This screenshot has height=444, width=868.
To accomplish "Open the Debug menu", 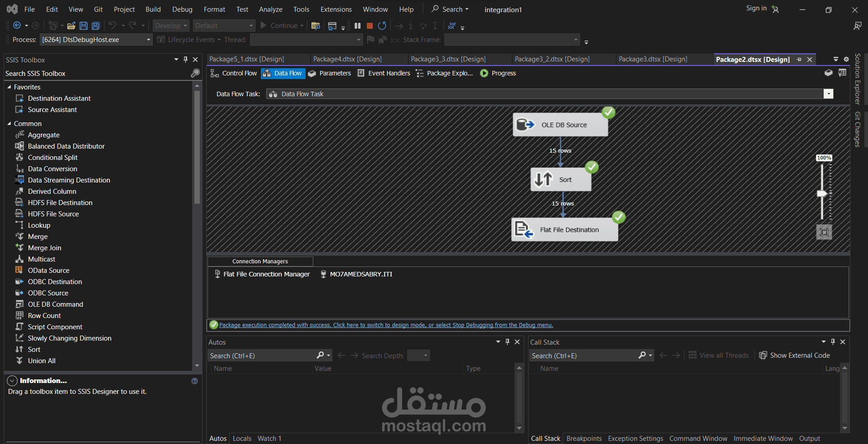I will [182, 9].
